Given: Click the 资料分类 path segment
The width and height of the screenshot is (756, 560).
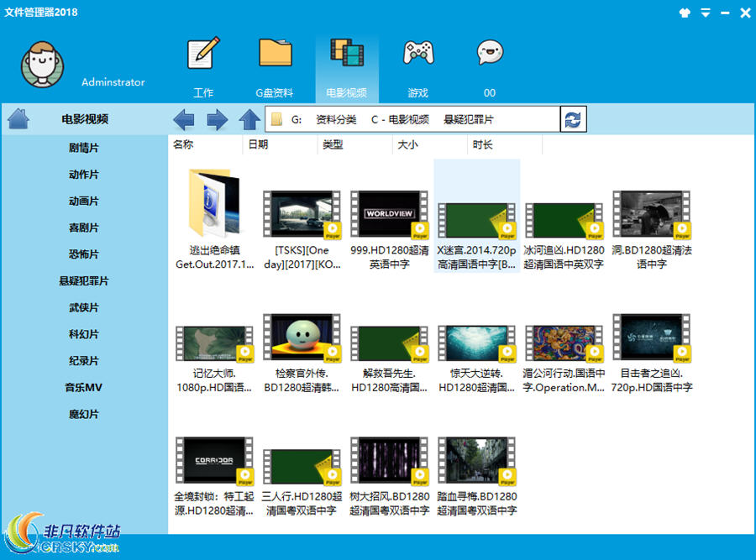Looking at the screenshot, I should click(336, 119).
